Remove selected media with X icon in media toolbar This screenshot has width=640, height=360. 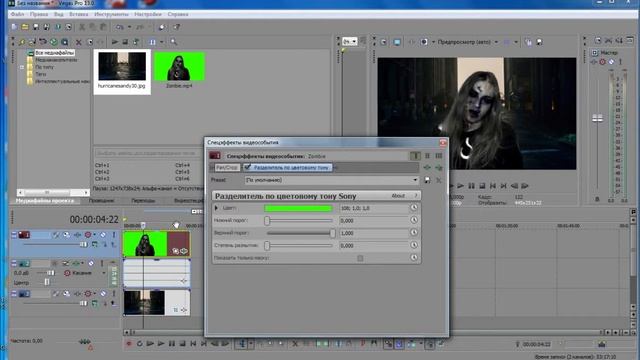coord(79,42)
